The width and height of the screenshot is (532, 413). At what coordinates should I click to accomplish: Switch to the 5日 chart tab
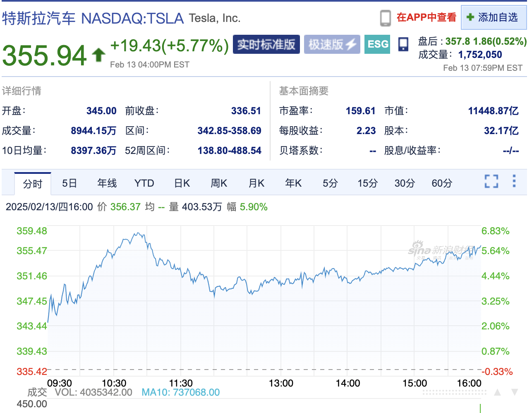[x=69, y=183]
